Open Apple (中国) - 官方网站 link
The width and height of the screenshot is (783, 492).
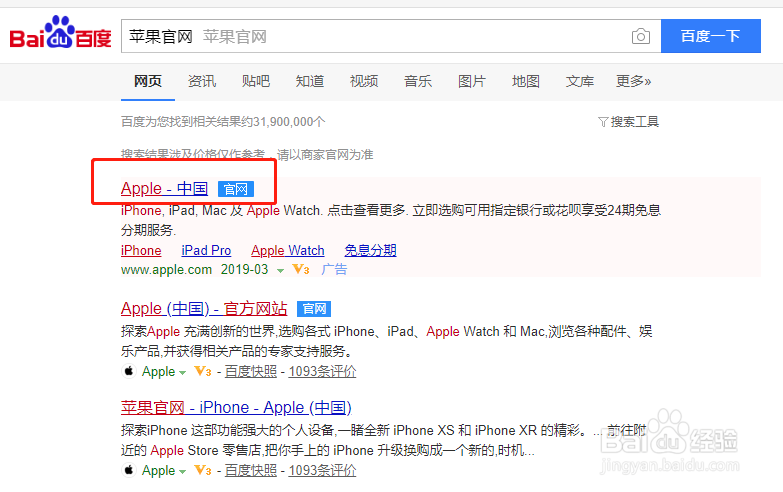pos(204,309)
